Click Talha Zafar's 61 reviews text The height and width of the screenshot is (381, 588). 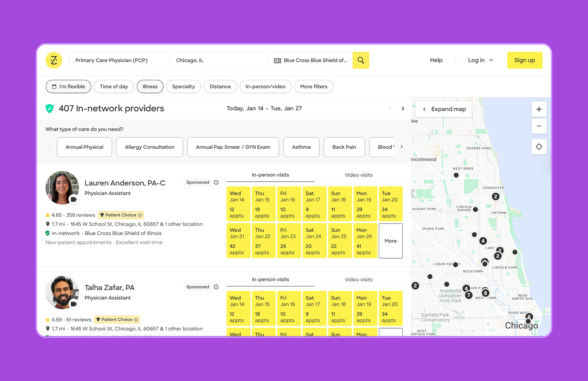79,320
